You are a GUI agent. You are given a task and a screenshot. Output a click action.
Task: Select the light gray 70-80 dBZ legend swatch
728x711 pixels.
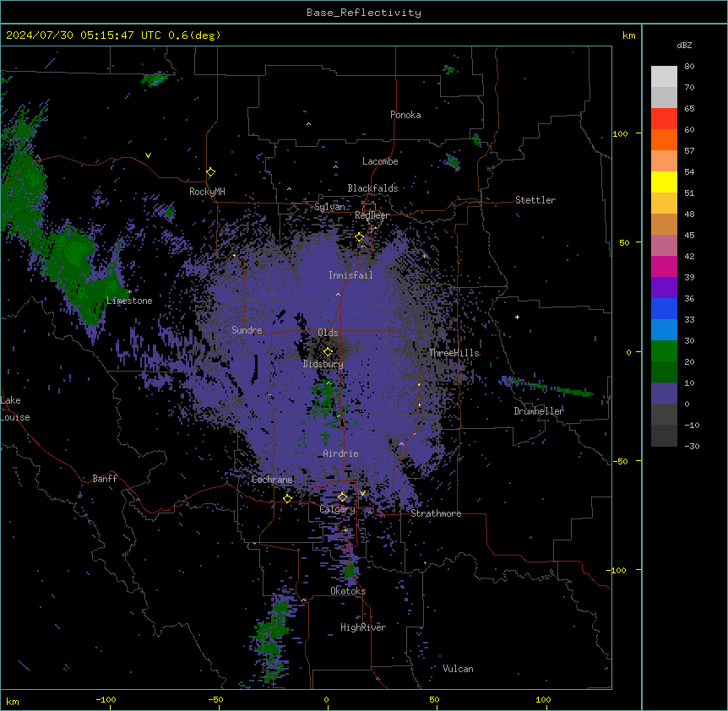(664, 76)
